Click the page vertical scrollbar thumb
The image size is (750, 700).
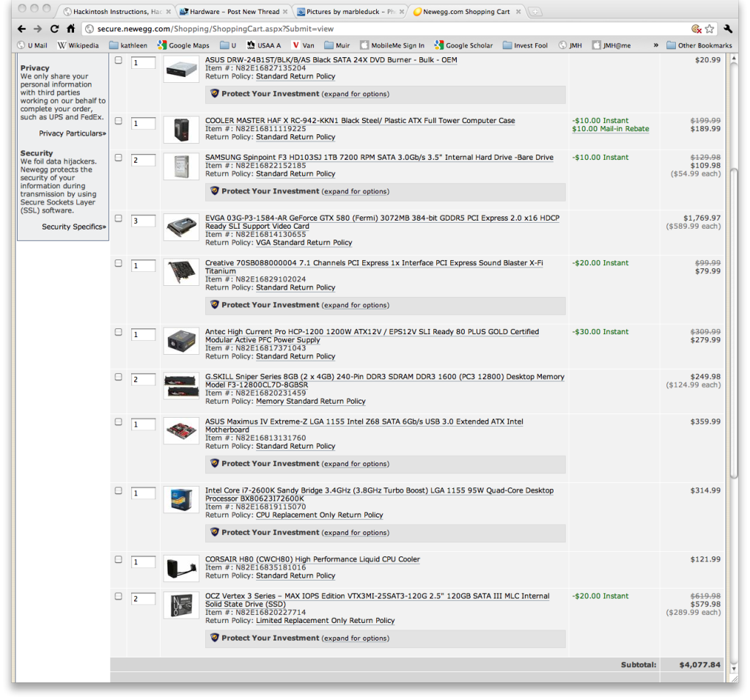[x=734, y=323]
